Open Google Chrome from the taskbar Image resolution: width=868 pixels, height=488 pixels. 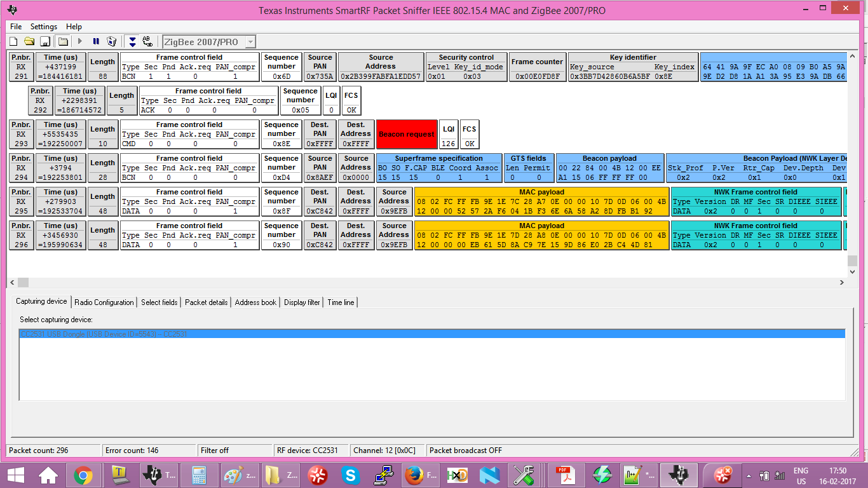coord(83,475)
